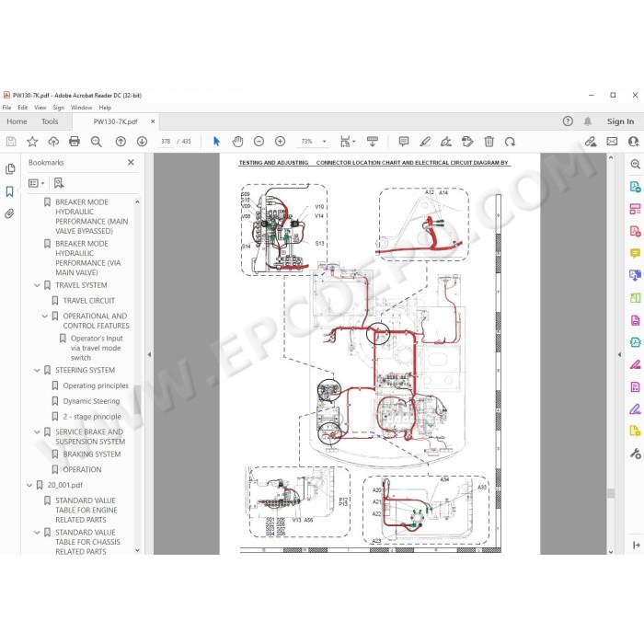Open zoom level dropdown
Viewport: 644px width, 644px height.
[325, 142]
